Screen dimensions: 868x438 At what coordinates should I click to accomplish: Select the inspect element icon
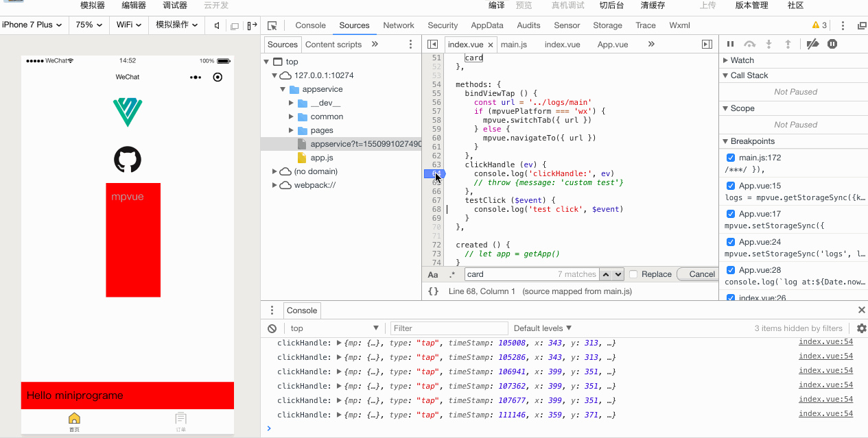(x=272, y=25)
